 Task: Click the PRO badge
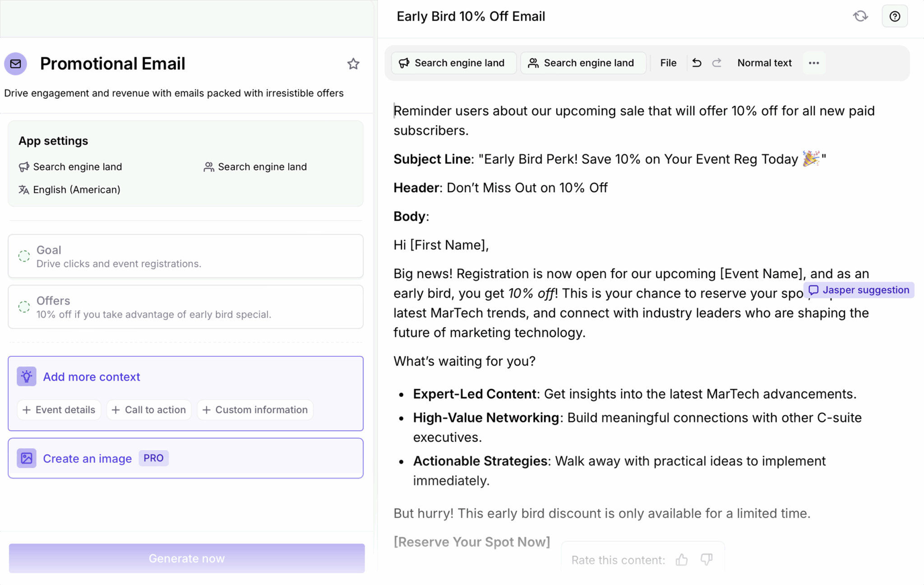[x=153, y=458]
